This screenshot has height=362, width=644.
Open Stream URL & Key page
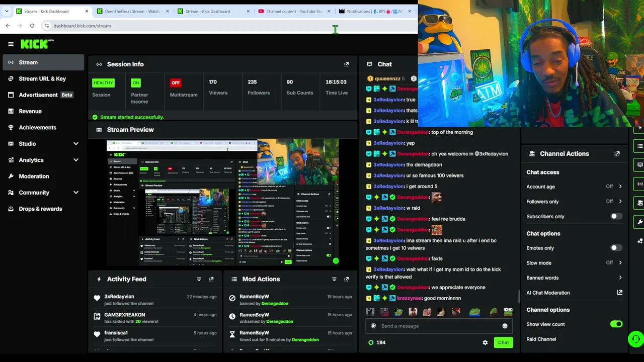pos(43,78)
